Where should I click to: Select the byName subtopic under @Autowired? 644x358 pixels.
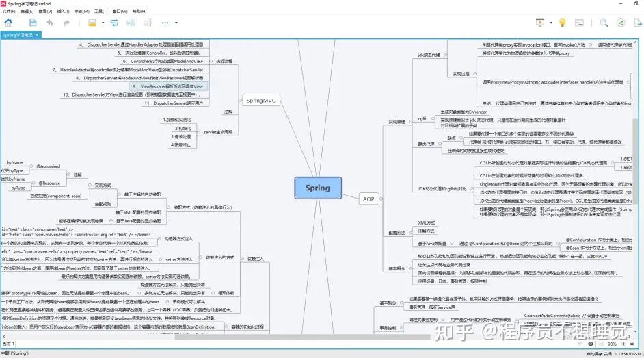[15, 162]
